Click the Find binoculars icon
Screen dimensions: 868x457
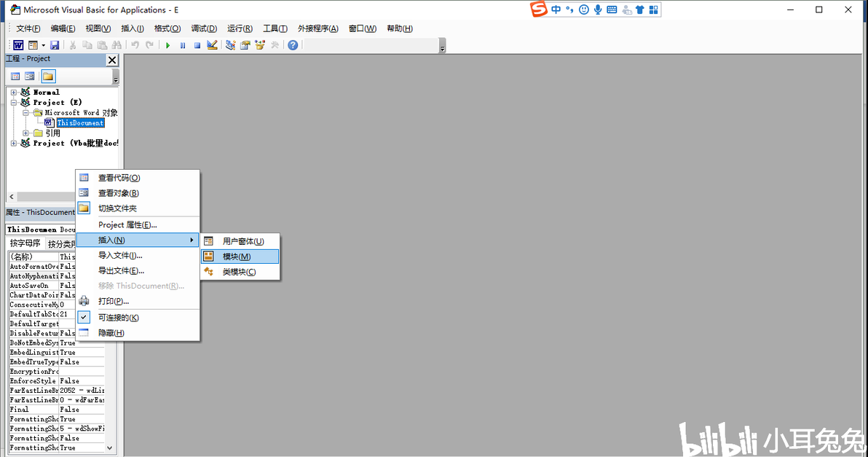[x=117, y=45]
